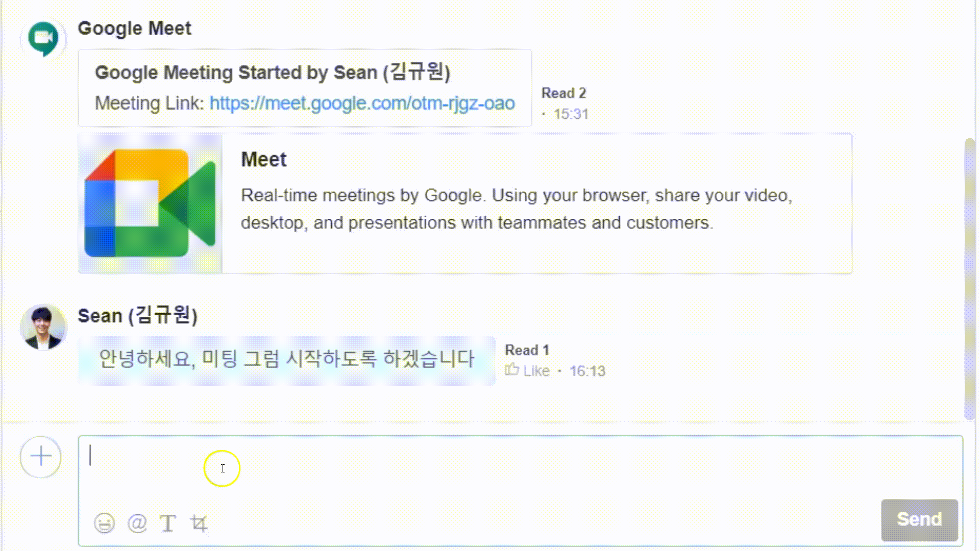Screen dimensions: 980x551
Task: Open Sean's profile picture
Action: pos(43,327)
